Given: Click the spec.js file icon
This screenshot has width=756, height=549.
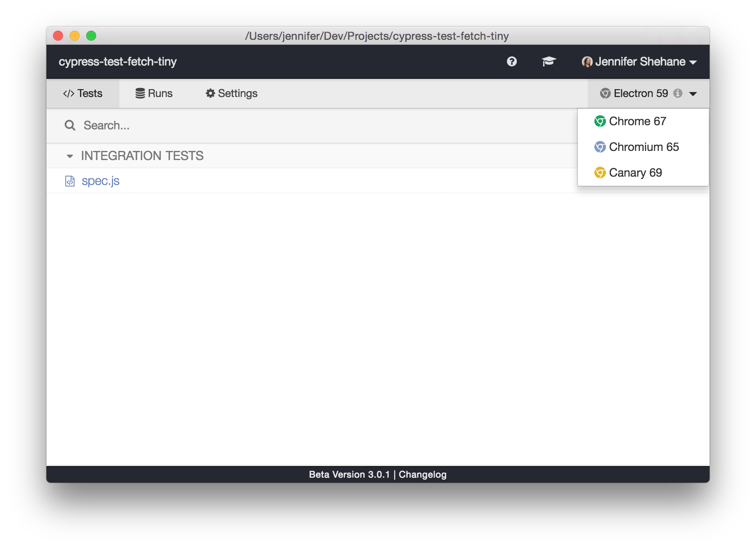Looking at the screenshot, I should (x=70, y=181).
